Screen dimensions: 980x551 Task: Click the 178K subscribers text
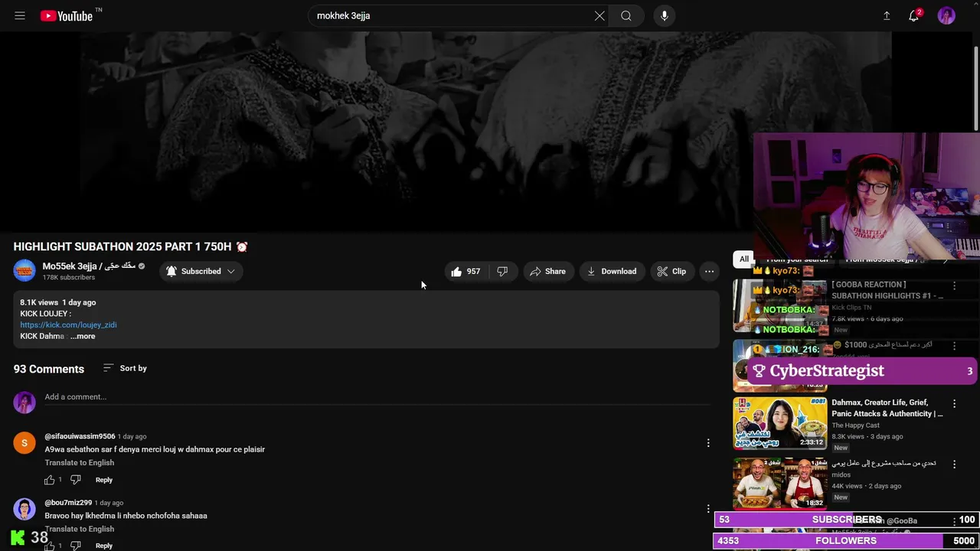(69, 278)
